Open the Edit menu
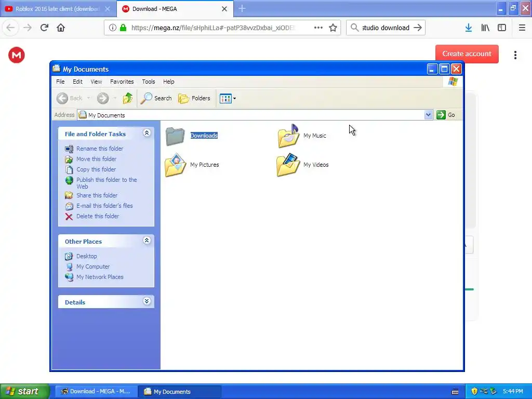 tap(77, 82)
